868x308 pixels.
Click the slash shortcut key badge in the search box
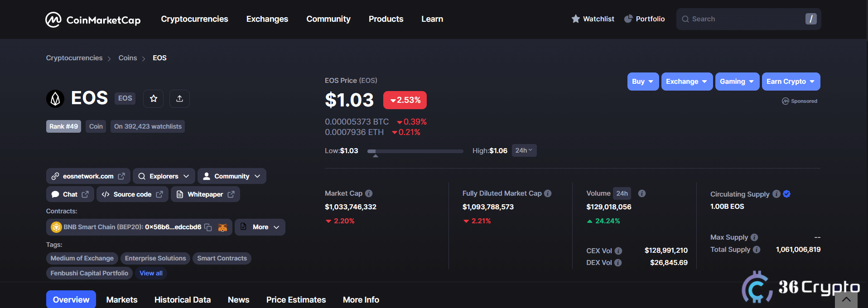(x=811, y=19)
